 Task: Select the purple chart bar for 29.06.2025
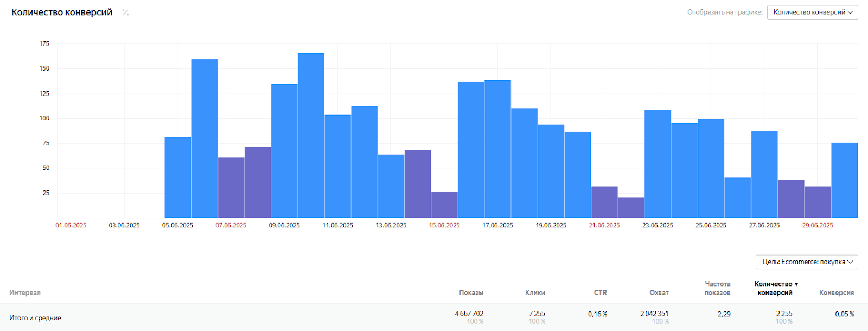tap(818, 202)
